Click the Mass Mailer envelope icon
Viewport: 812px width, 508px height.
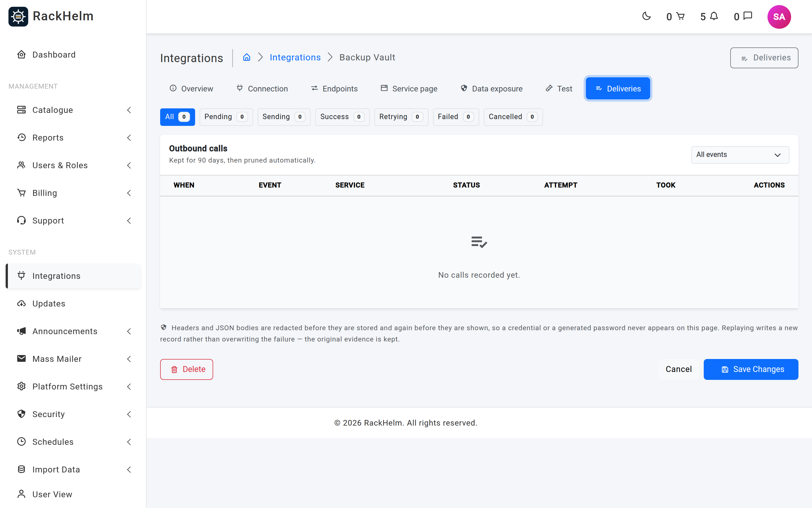coord(21,358)
